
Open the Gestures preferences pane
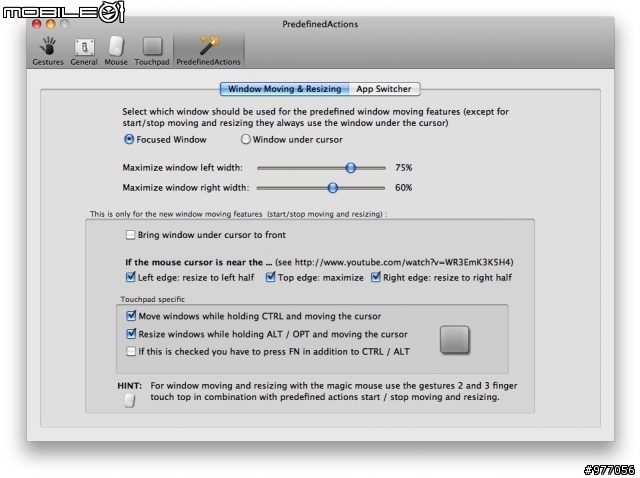48,51
